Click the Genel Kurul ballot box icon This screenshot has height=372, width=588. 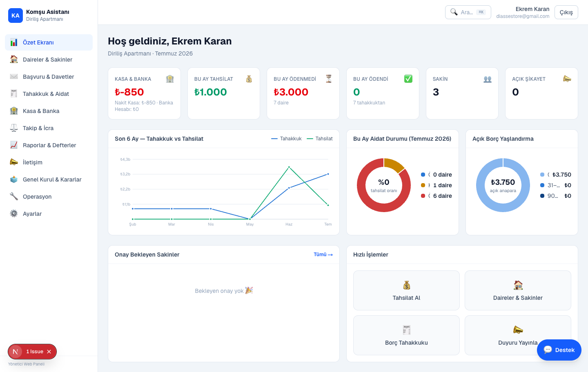click(x=14, y=179)
